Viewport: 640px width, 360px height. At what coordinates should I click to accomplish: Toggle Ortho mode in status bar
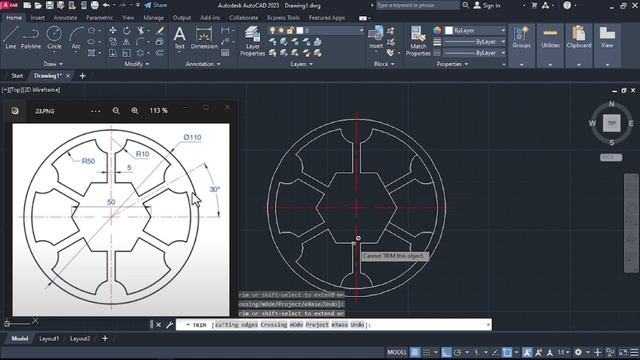(446, 352)
